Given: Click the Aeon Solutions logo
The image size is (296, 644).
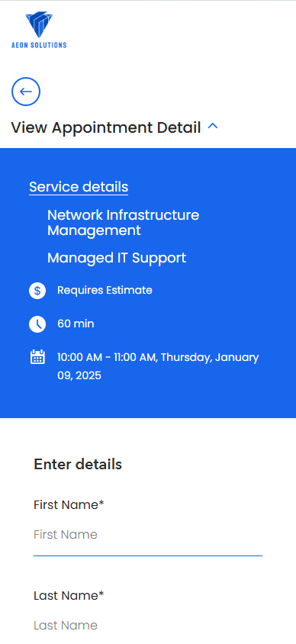Looking at the screenshot, I should (39, 31).
